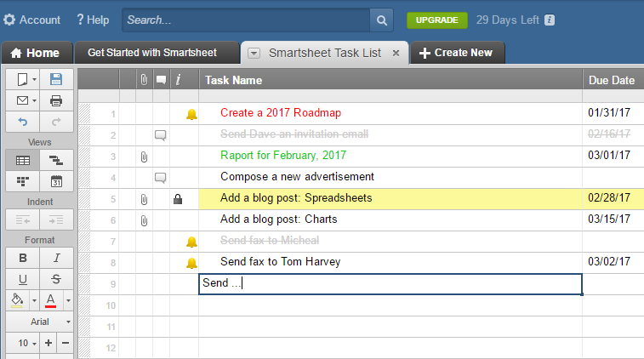The image size is (644, 359).
Task: Click reminder bell on Create a 2017 Roadmap row
Action: tap(191, 114)
